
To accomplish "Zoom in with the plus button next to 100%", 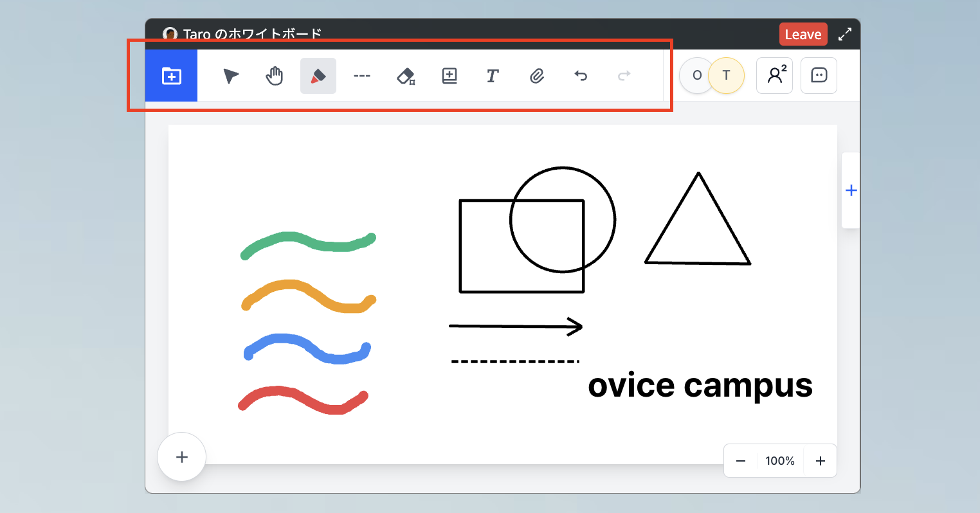I will point(821,461).
